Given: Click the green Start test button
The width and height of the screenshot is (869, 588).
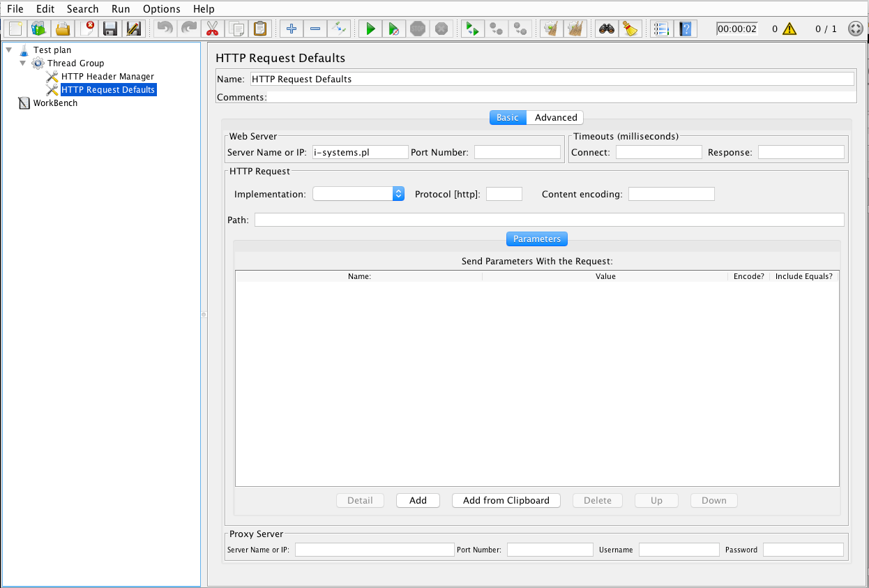Looking at the screenshot, I should (x=371, y=29).
